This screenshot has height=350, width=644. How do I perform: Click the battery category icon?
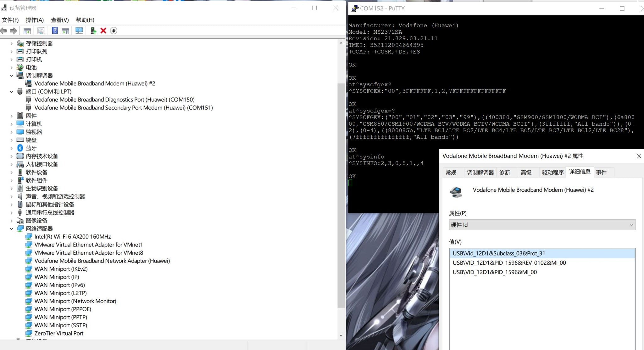pyautogui.click(x=20, y=67)
